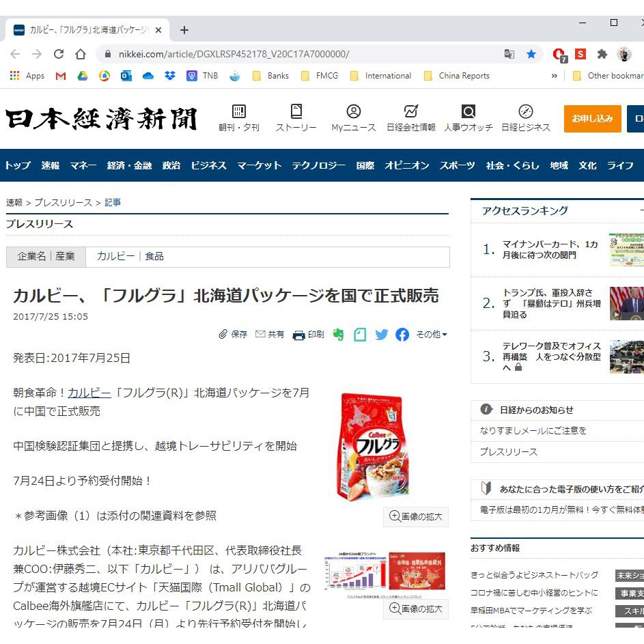This screenshot has height=644, width=644.
Task: Open the 日経ビジネス compass icon
Action: click(x=526, y=118)
